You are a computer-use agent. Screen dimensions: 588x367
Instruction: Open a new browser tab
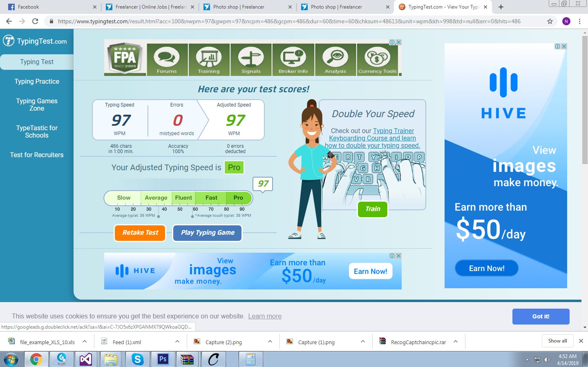[501, 7]
